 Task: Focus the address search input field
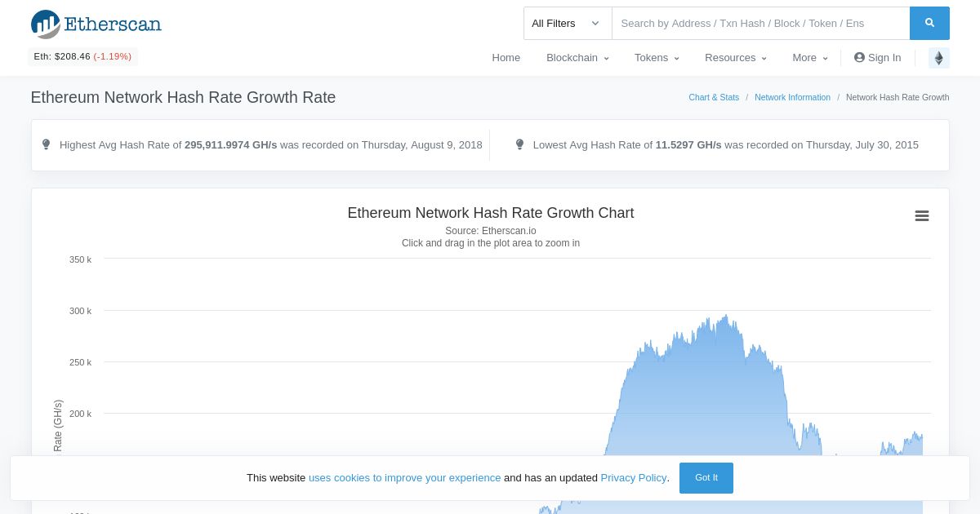point(761,23)
